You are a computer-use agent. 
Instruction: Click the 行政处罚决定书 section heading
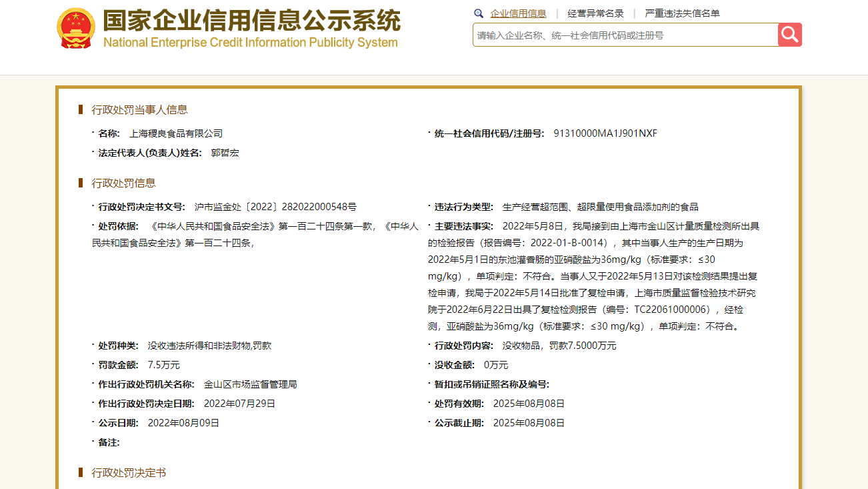(x=129, y=473)
